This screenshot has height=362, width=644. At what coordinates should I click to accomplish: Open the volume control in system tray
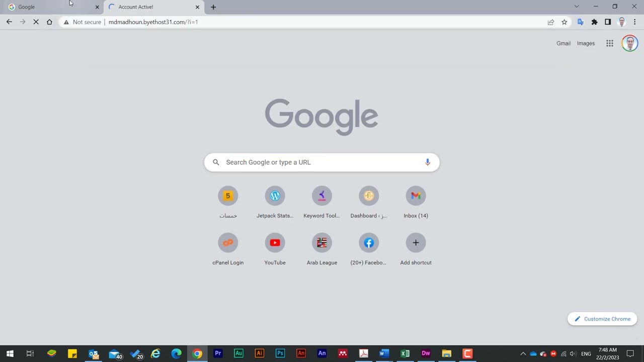[573, 354]
